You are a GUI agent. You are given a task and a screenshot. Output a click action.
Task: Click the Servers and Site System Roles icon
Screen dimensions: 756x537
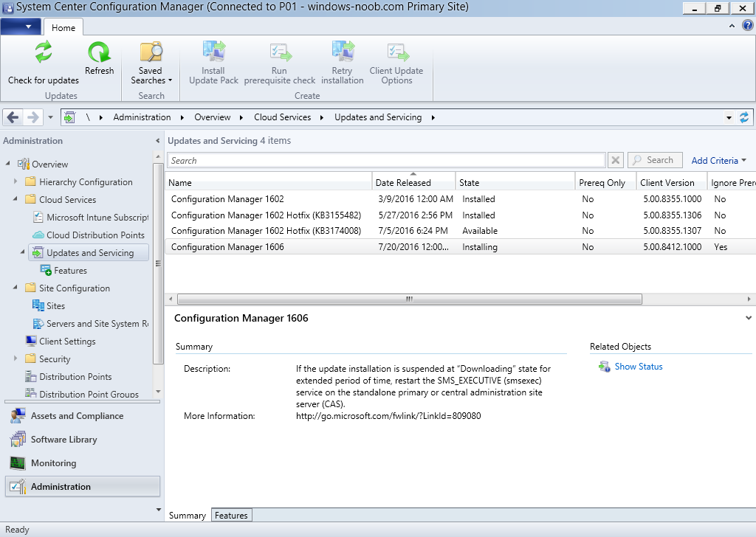[x=38, y=323]
